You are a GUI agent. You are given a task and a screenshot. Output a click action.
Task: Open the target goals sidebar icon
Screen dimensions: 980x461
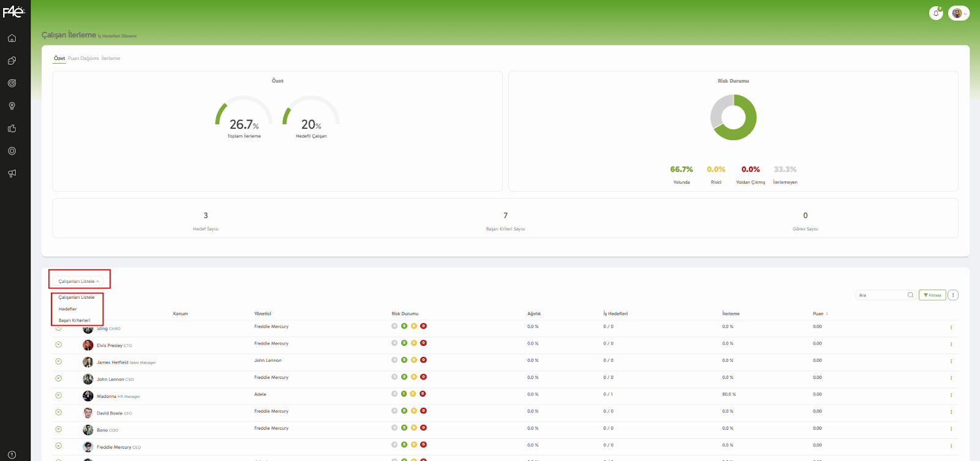(x=12, y=83)
